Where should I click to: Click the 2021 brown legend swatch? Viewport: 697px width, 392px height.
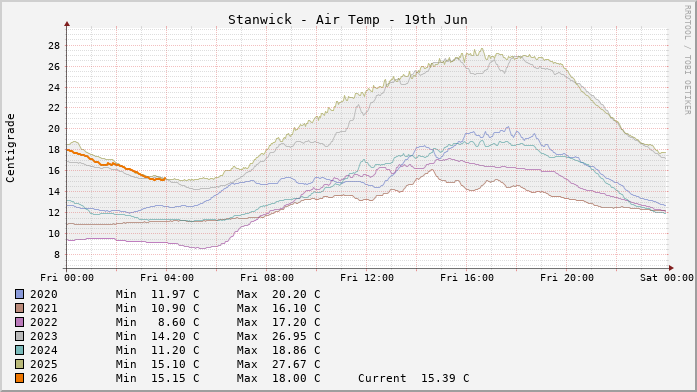pyautogui.click(x=20, y=308)
